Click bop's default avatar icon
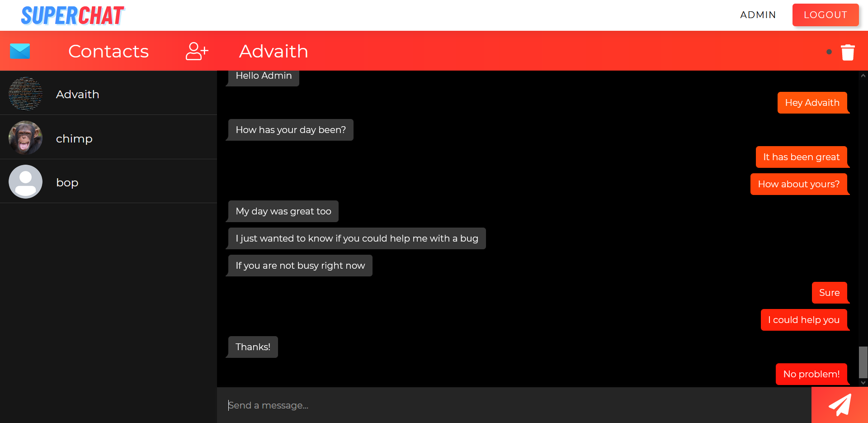The height and width of the screenshot is (423, 868). tap(25, 181)
